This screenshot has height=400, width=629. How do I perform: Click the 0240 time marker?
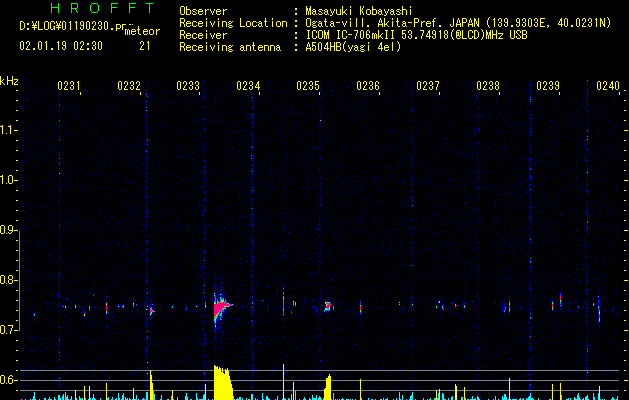pos(608,86)
